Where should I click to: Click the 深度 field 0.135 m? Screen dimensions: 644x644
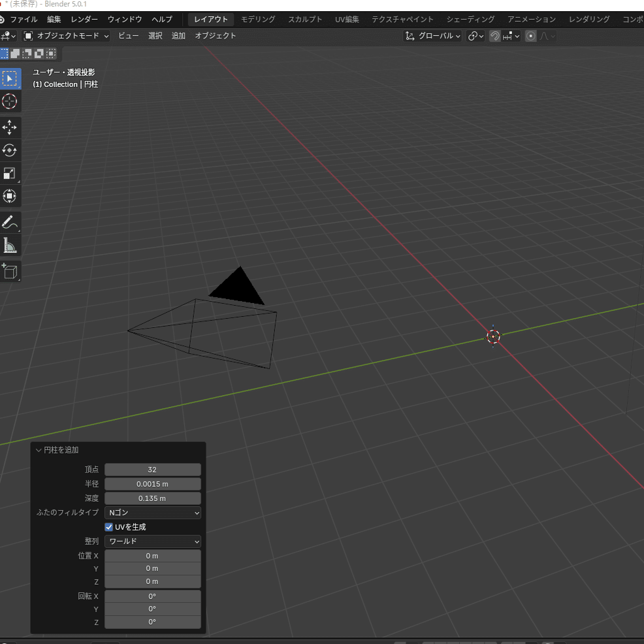(x=153, y=498)
